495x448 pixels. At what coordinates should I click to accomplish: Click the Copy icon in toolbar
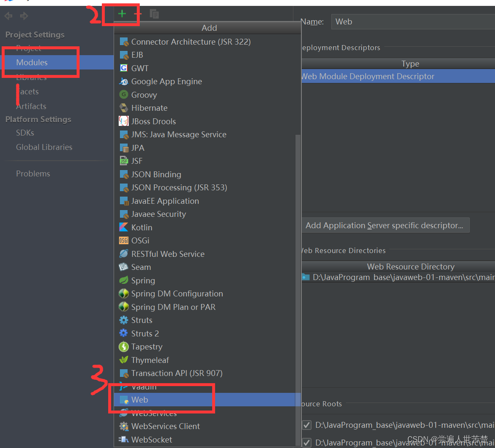pos(154,14)
